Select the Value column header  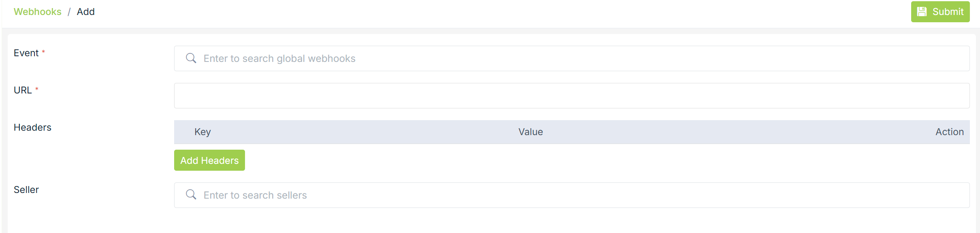point(530,132)
